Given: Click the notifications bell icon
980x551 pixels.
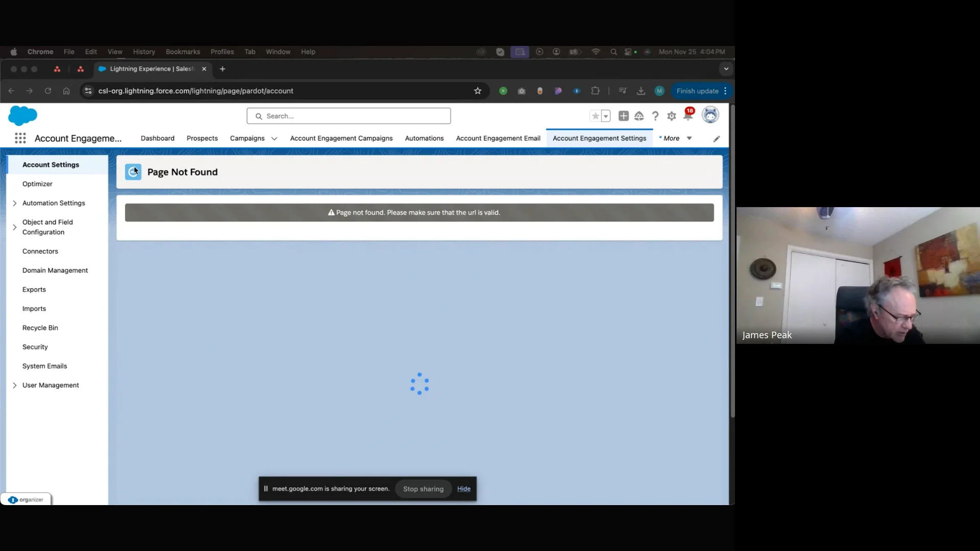Looking at the screenshot, I should tap(688, 116).
